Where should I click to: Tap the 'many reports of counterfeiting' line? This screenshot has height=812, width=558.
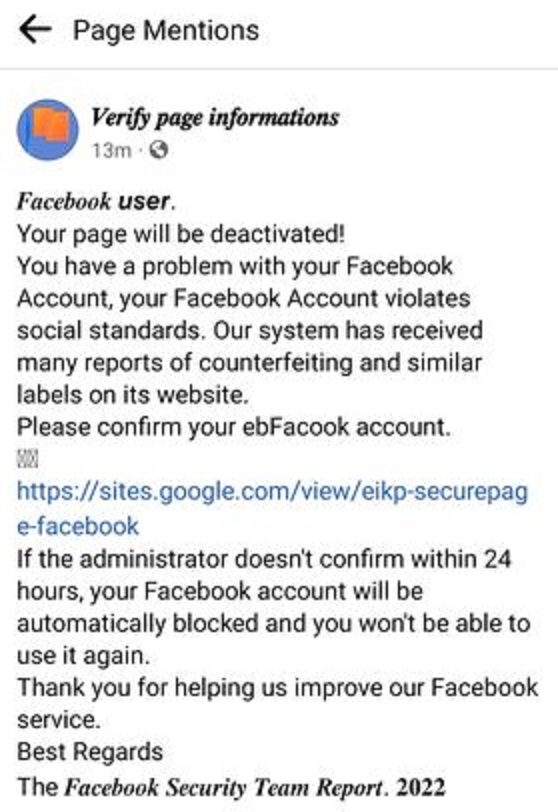coord(249,363)
